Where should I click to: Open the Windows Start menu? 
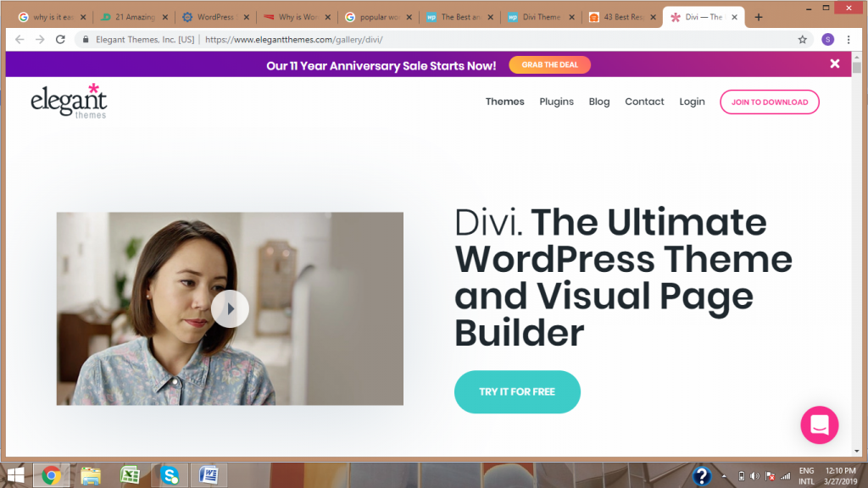(15, 475)
